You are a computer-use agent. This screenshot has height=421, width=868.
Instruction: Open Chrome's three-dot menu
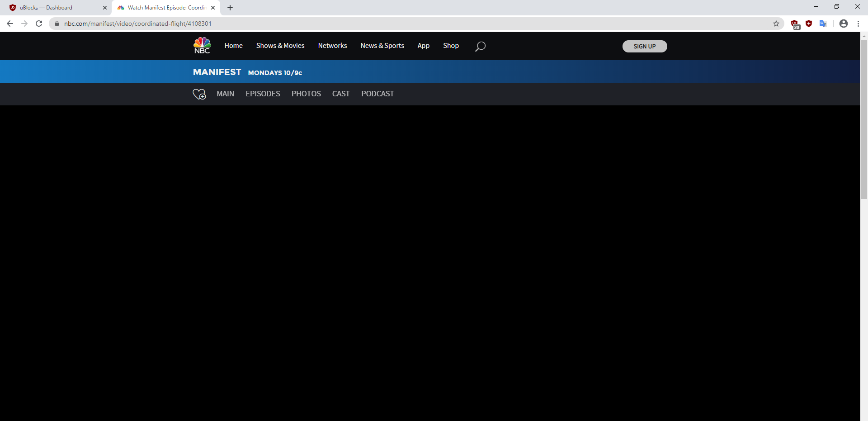tap(858, 24)
